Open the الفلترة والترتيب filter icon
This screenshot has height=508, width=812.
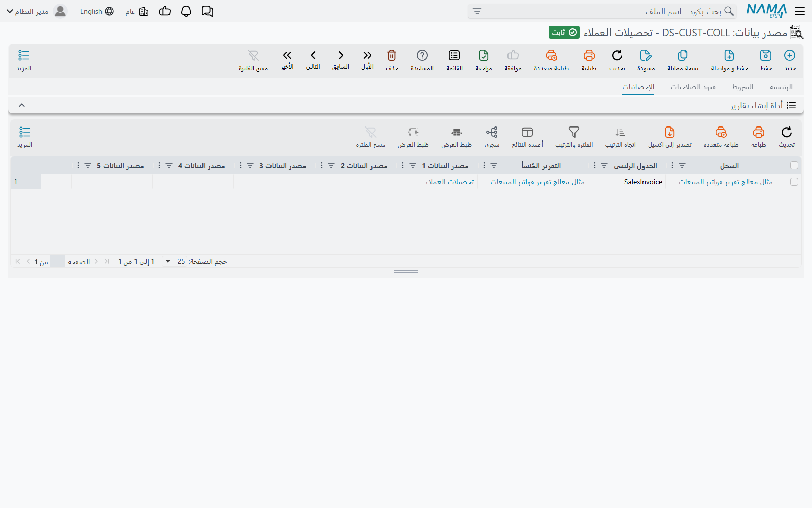(574, 132)
